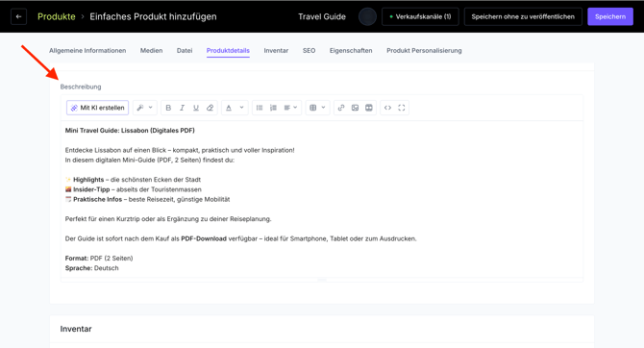Open the Allgemeine Informationen tab
The height and width of the screenshot is (348, 644).
click(x=87, y=51)
